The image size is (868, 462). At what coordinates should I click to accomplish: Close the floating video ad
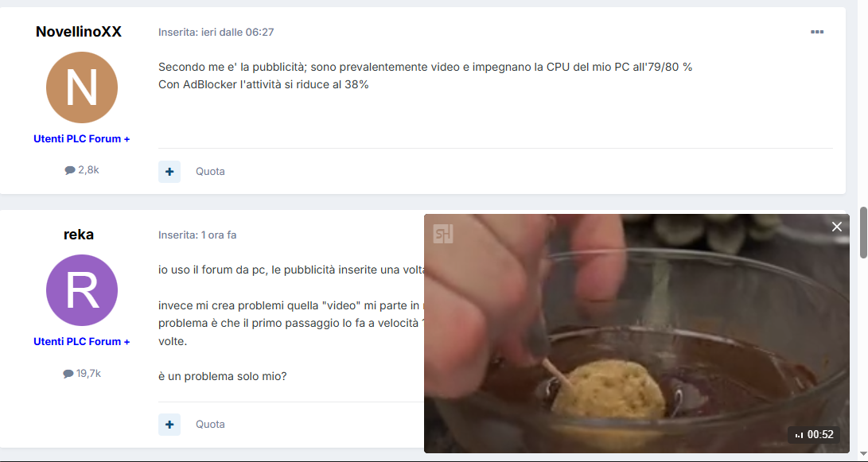click(x=836, y=227)
